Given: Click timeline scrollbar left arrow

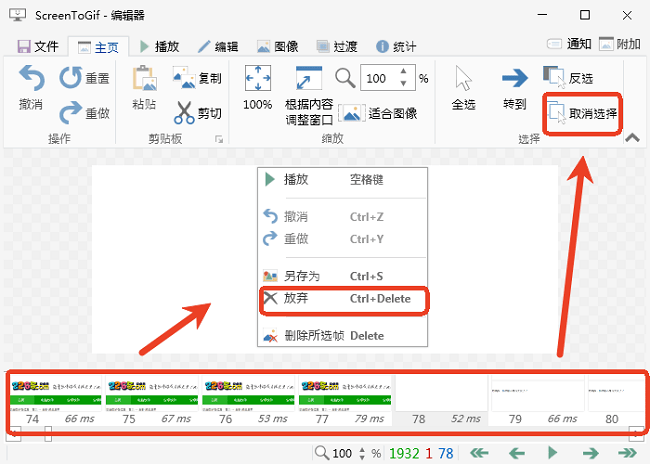Looking at the screenshot, I should pyautogui.click(x=14, y=434).
